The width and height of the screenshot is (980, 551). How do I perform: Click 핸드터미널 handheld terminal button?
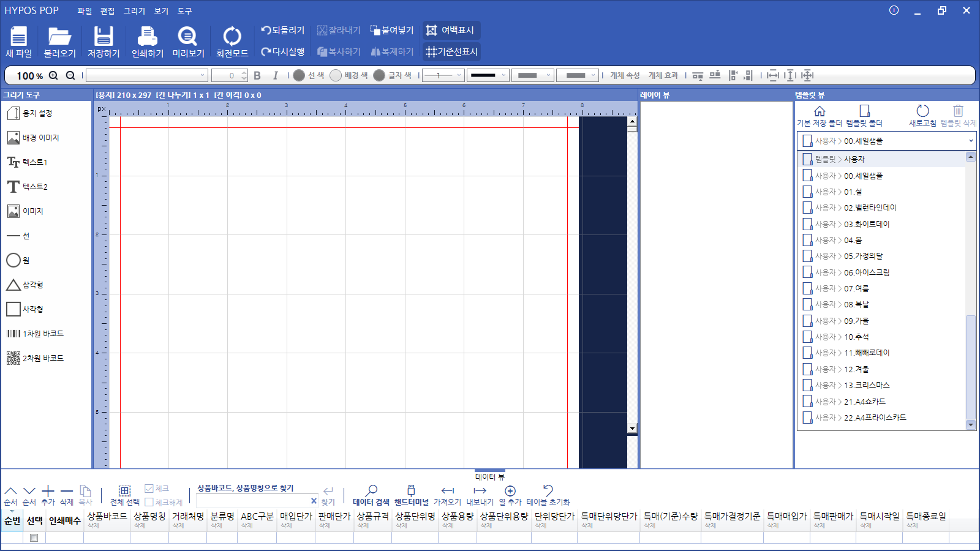412,495
